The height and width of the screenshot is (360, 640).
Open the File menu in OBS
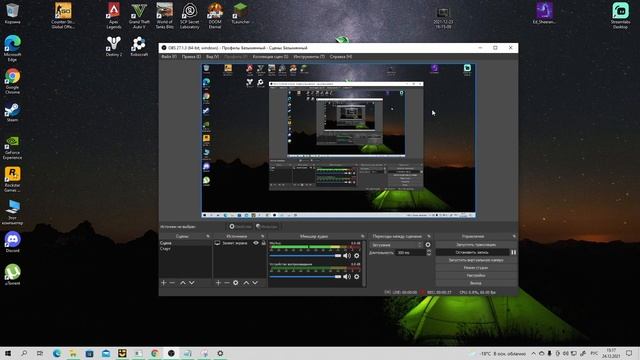pos(169,57)
